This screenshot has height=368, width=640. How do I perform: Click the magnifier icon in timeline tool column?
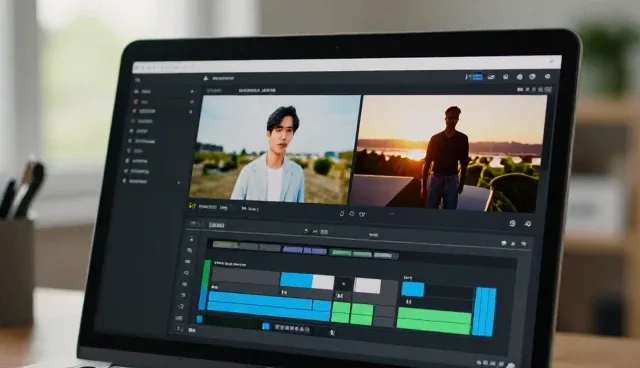pyautogui.click(x=189, y=251)
